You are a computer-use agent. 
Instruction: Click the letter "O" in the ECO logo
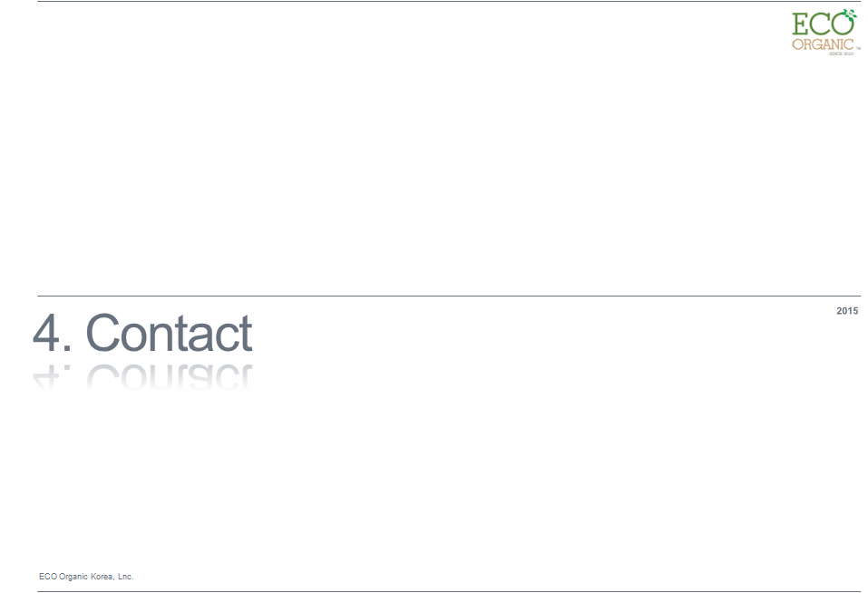(844, 24)
